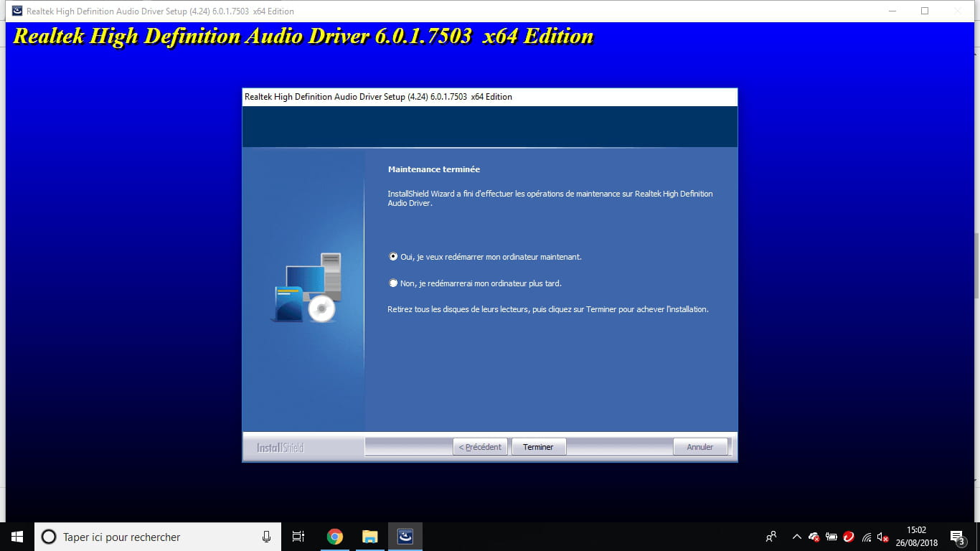The image size is (980, 551).
Task: Open the People contacts tray icon
Action: coord(771,537)
